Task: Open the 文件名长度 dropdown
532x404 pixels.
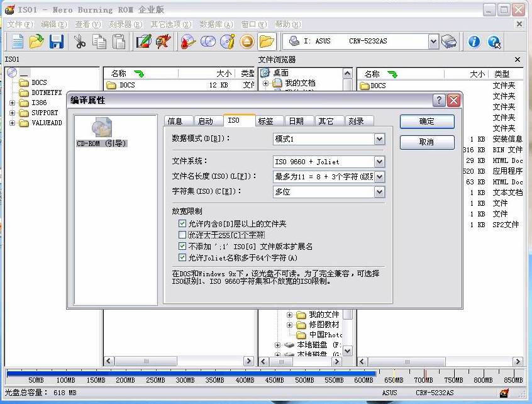Action: point(379,177)
